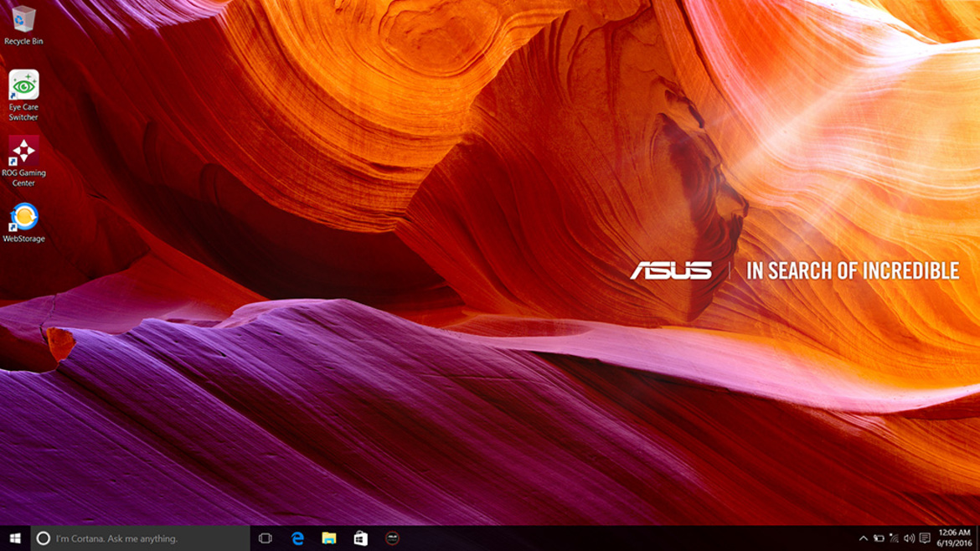980x551 pixels.
Task: Show hidden system tray icons
Action: click(863, 538)
